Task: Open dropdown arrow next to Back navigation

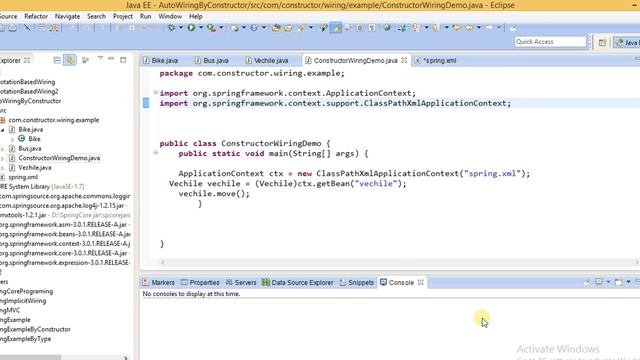Action: click(x=479, y=28)
